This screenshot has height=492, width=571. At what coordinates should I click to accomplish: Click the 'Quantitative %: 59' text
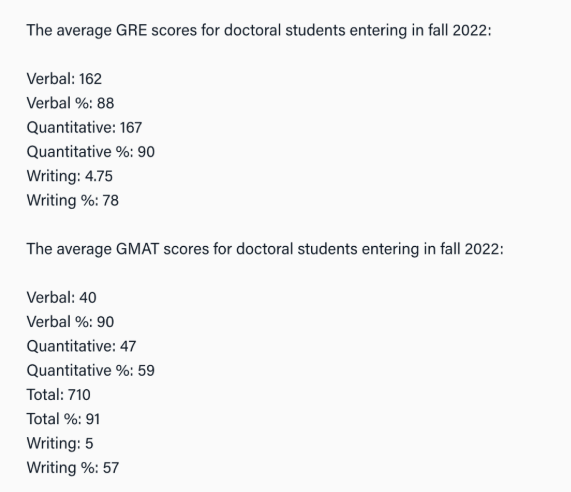[91, 371]
